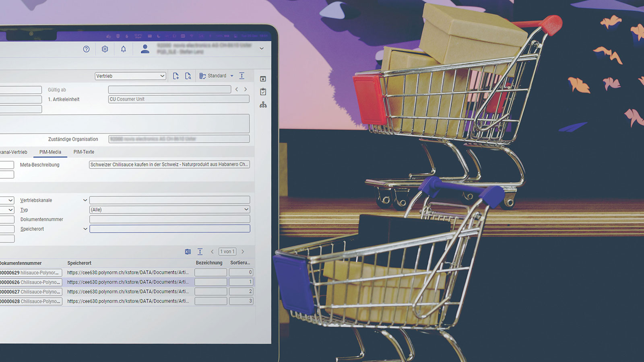Go to next page after 1 von 1
The width and height of the screenshot is (644, 362).
tap(243, 252)
